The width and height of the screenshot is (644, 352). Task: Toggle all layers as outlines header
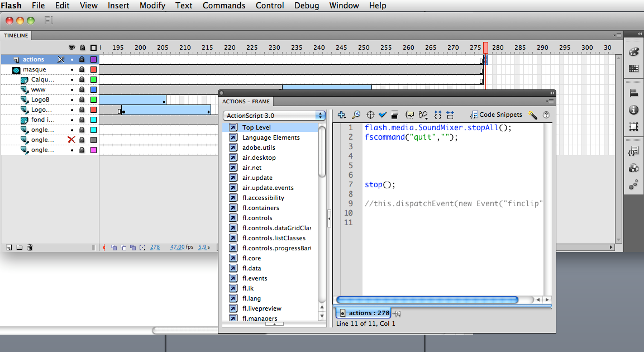click(x=94, y=47)
